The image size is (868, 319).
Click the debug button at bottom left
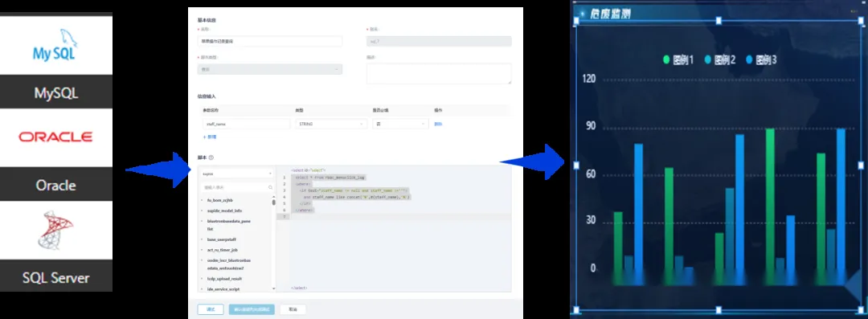[211, 309]
